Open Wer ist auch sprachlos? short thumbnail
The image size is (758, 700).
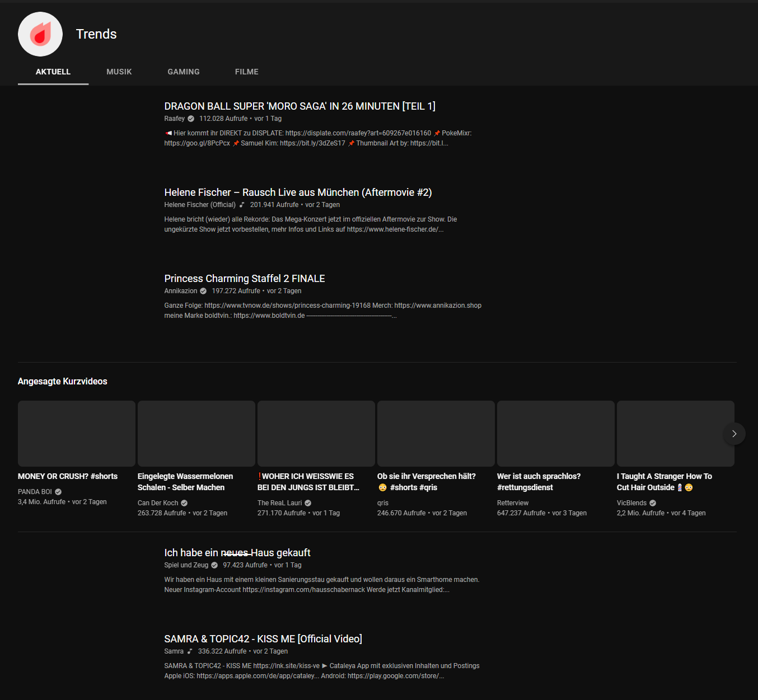556,434
